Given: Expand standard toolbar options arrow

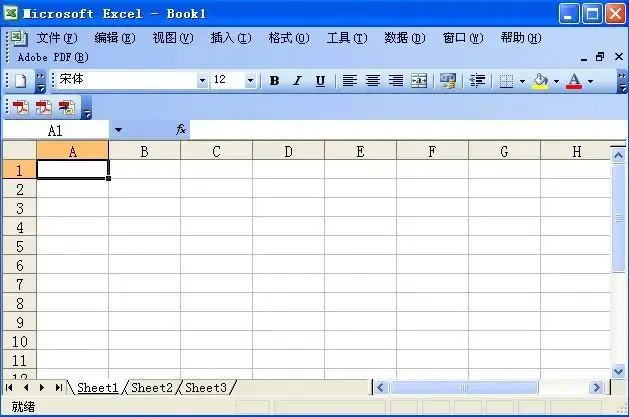Looking at the screenshot, I should pos(41,81).
